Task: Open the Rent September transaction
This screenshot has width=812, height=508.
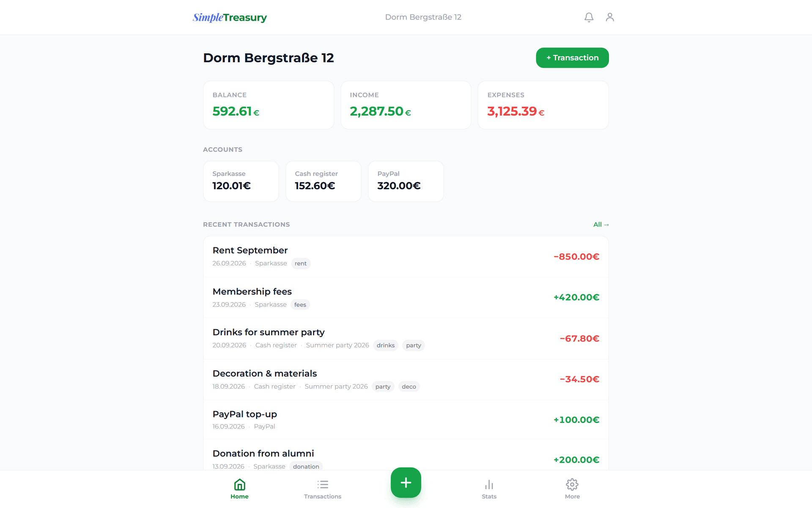Action: coord(406,257)
